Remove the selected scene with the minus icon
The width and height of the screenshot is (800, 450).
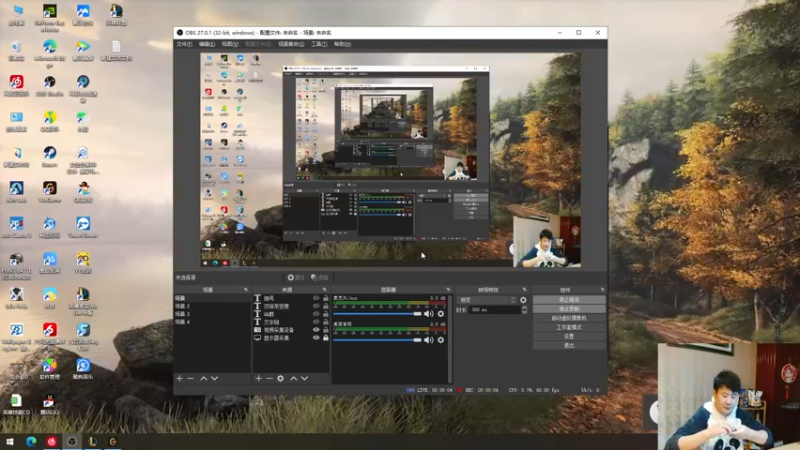(190, 379)
